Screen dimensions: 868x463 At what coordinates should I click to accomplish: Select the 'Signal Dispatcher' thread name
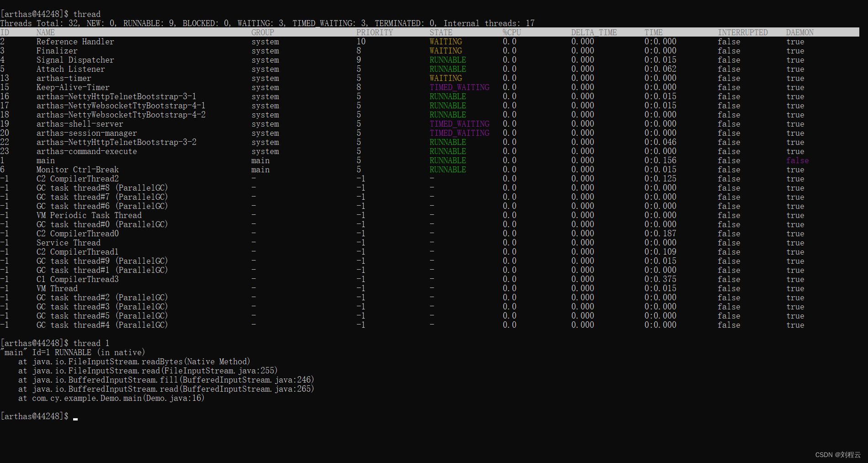coord(75,60)
